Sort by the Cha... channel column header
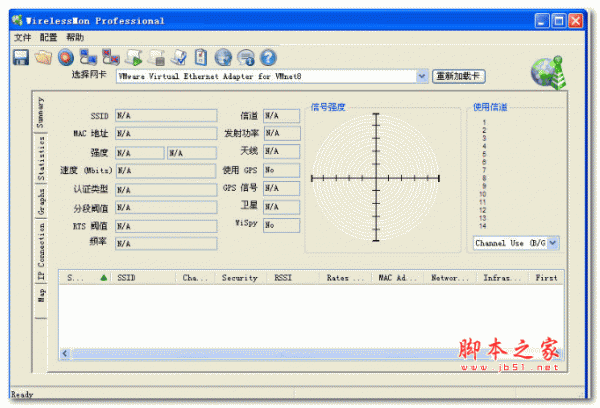This screenshot has height=408, width=600. [195, 278]
